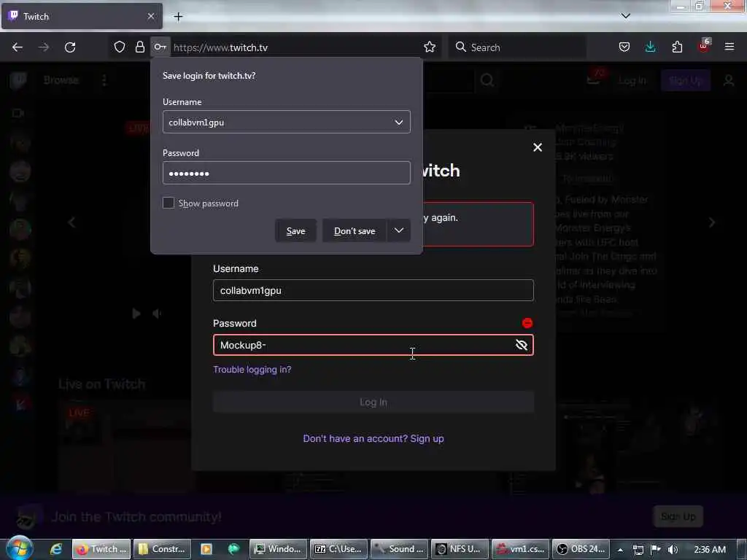Click the Don't save button
Image resolution: width=747 pixels, height=560 pixels.
(x=355, y=231)
